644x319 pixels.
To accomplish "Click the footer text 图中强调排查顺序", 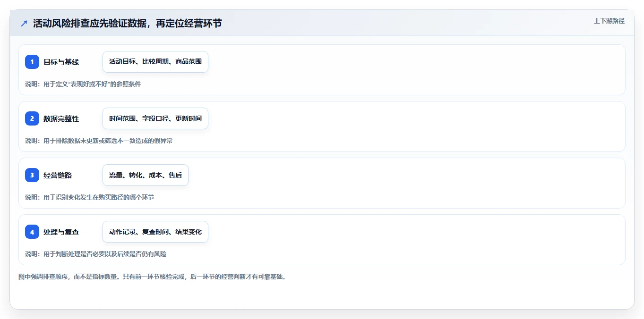I will coord(152,277).
